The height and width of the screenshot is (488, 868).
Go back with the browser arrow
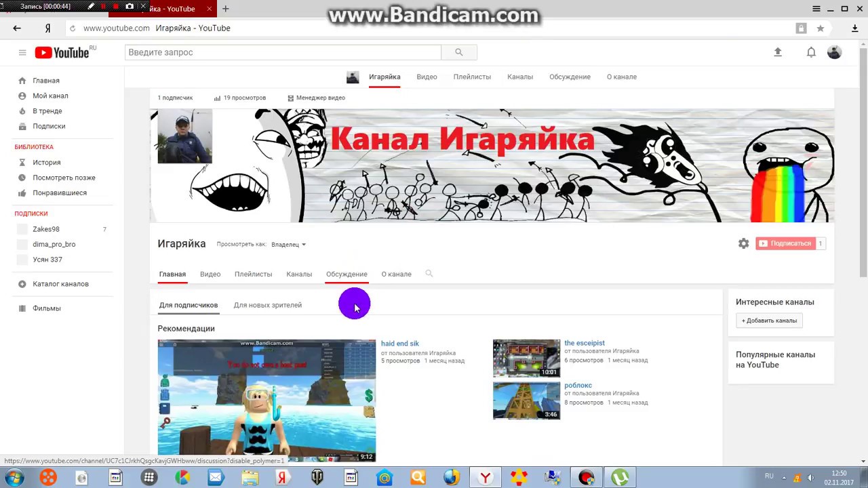[17, 28]
